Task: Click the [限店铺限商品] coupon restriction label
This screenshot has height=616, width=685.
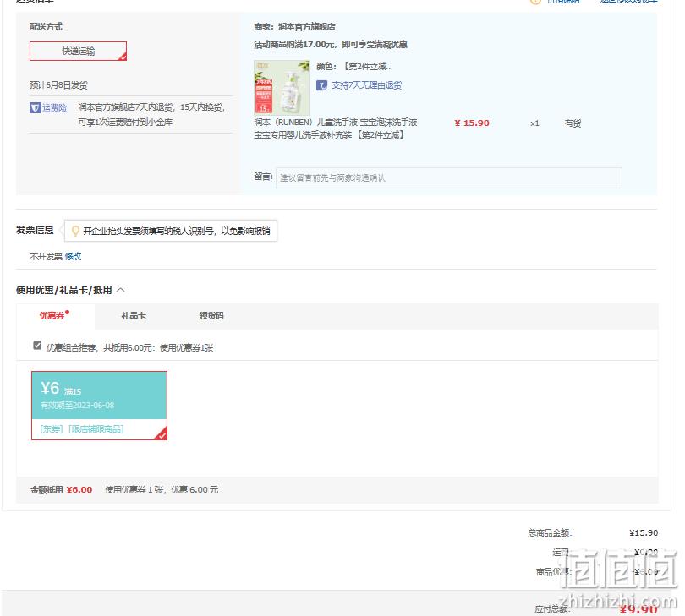Action: click(96, 429)
